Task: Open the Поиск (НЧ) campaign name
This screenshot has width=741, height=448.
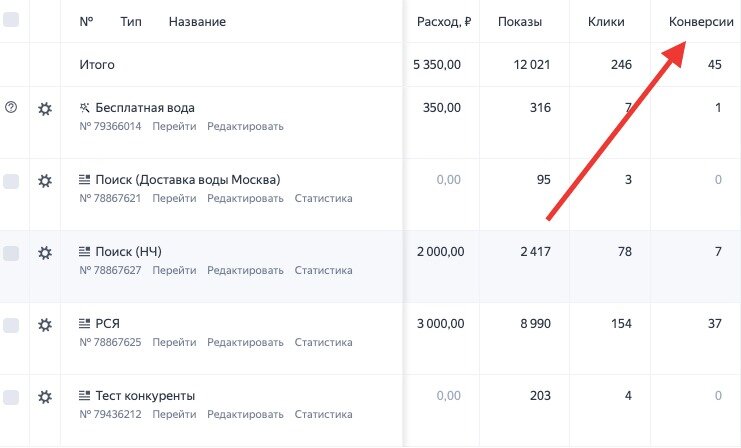Action: 130,251
